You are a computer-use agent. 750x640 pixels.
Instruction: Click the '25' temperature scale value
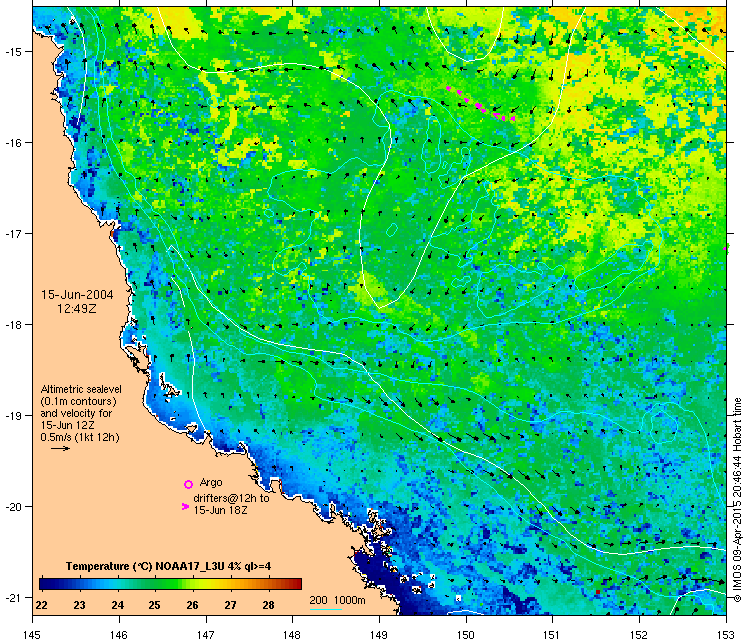click(x=154, y=605)
